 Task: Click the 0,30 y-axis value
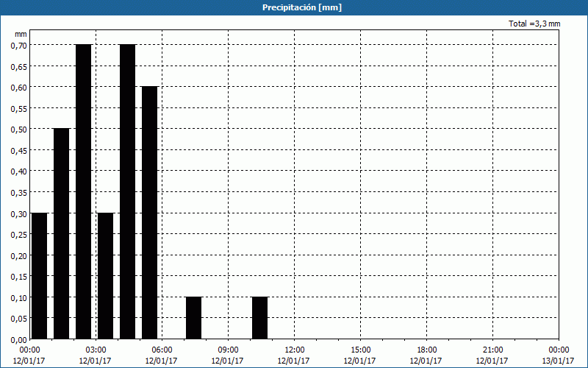click(19, 213)
